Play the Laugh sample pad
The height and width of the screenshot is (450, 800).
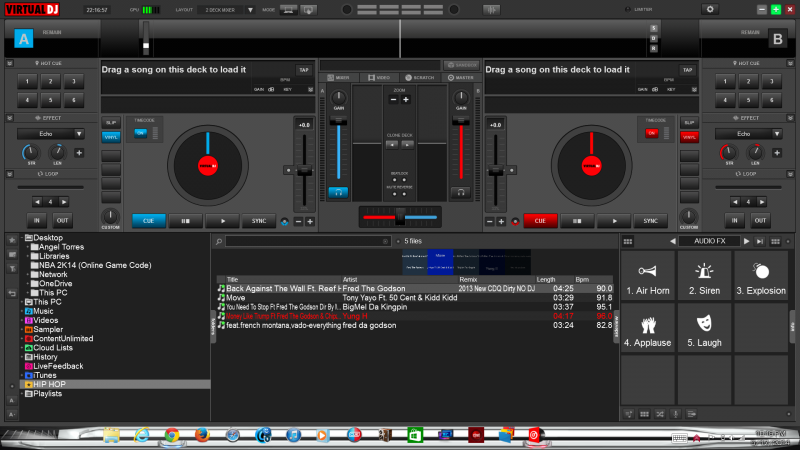[704, 328]
